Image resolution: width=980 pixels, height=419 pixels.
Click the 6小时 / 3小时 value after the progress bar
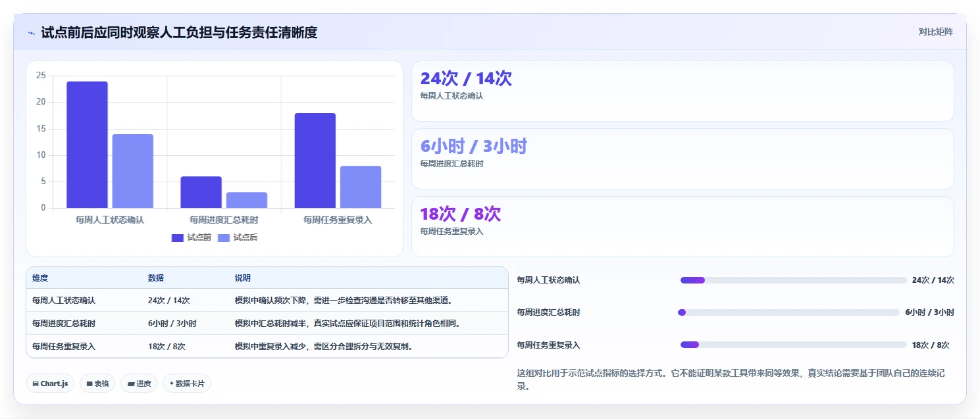point(929,312)
